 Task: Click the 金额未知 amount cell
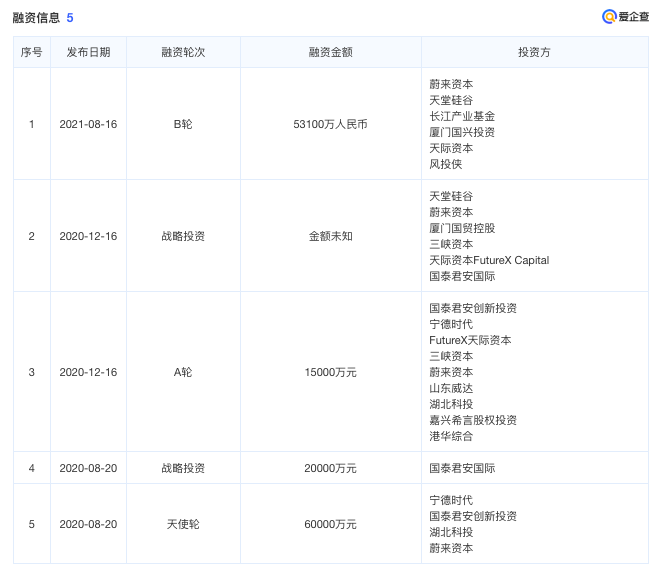(331, 236)
